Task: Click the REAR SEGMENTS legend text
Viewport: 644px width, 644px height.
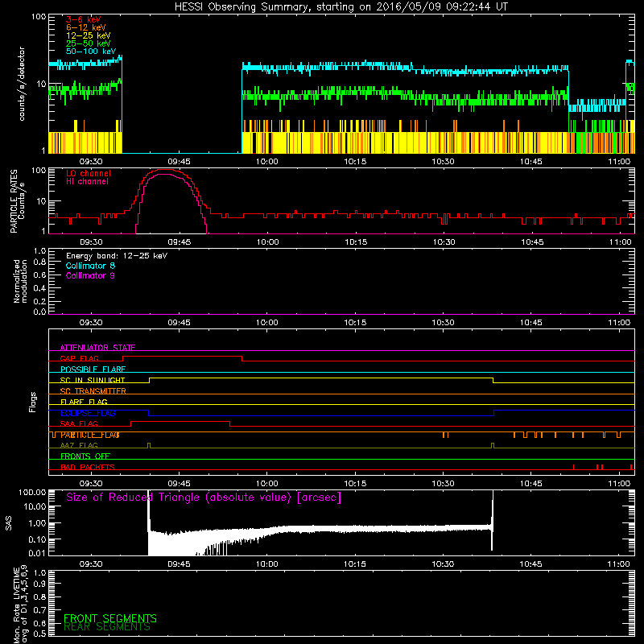Action: [107, 627]
